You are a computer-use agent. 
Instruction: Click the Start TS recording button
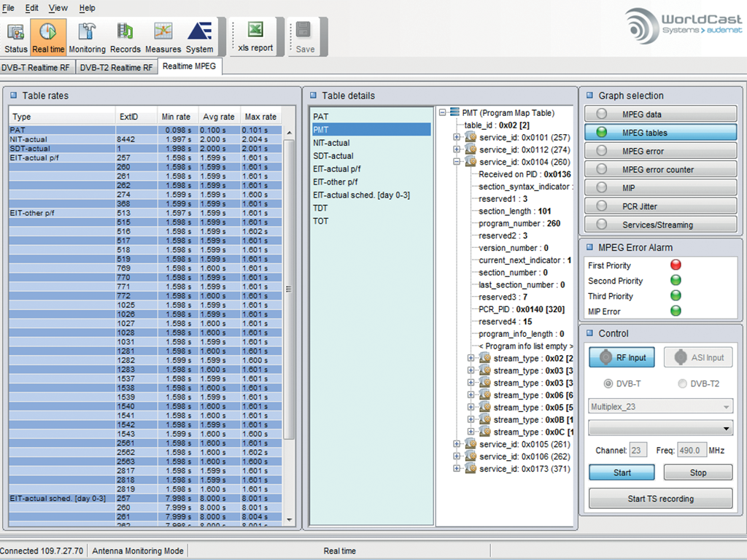660,499
